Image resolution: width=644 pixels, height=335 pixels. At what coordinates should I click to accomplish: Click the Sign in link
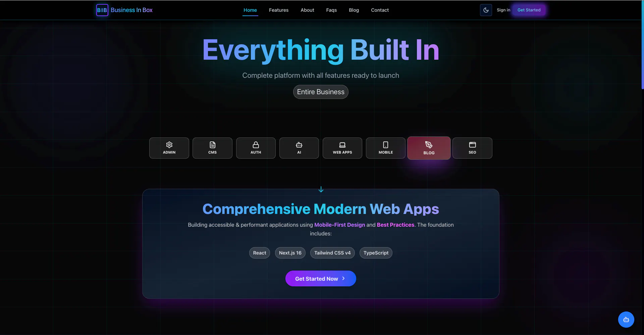pos(503,10)
